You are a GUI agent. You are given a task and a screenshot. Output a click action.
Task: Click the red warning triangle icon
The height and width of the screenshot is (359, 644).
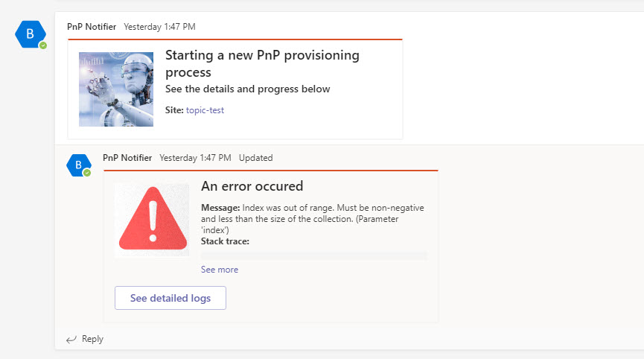click(151, 220)
